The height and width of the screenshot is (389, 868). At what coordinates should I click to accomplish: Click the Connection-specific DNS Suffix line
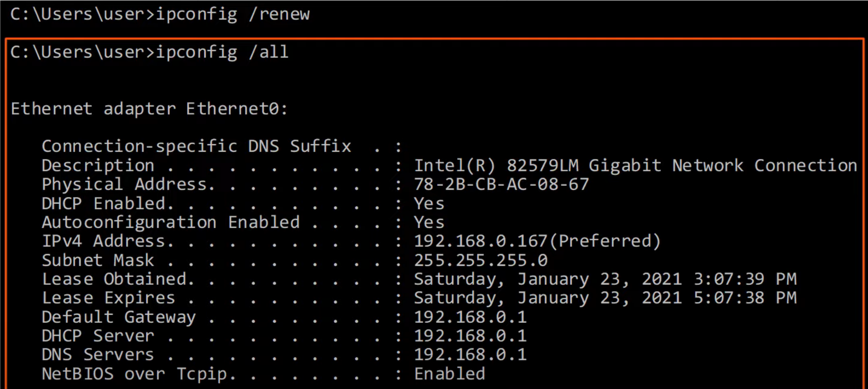click(x=196, y=147)
